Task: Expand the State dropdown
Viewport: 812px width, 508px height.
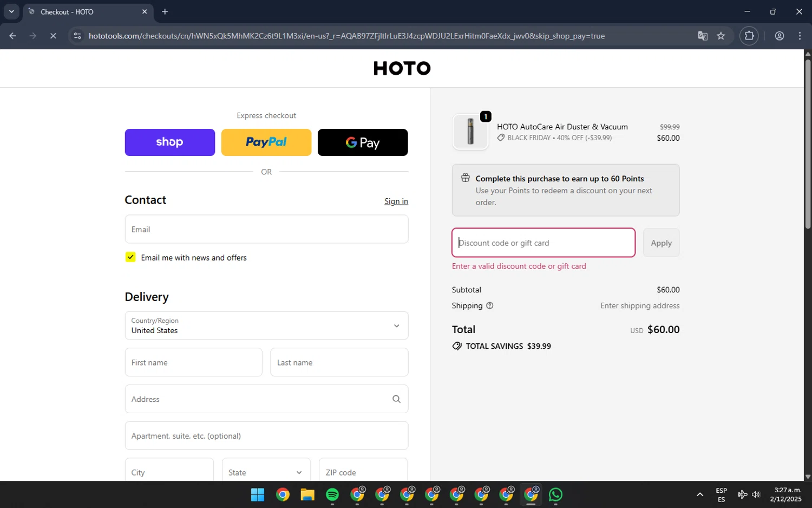Action: click(x=266, y=470)
